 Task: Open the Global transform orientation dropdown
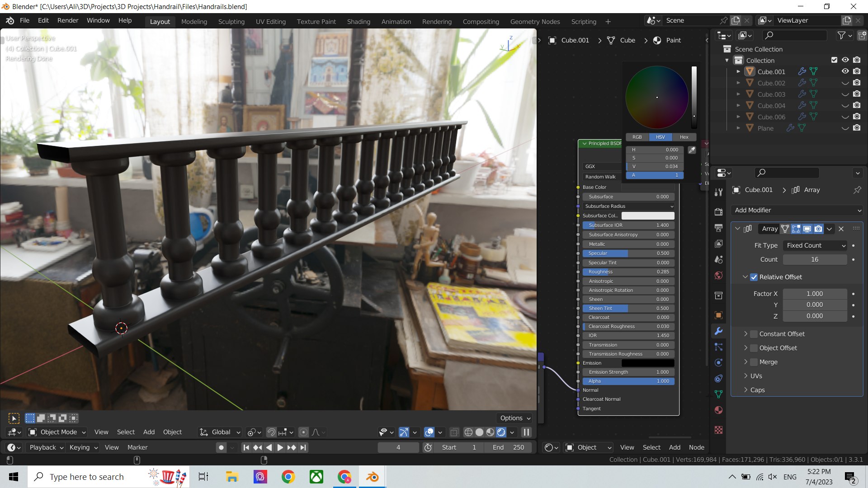220,432
